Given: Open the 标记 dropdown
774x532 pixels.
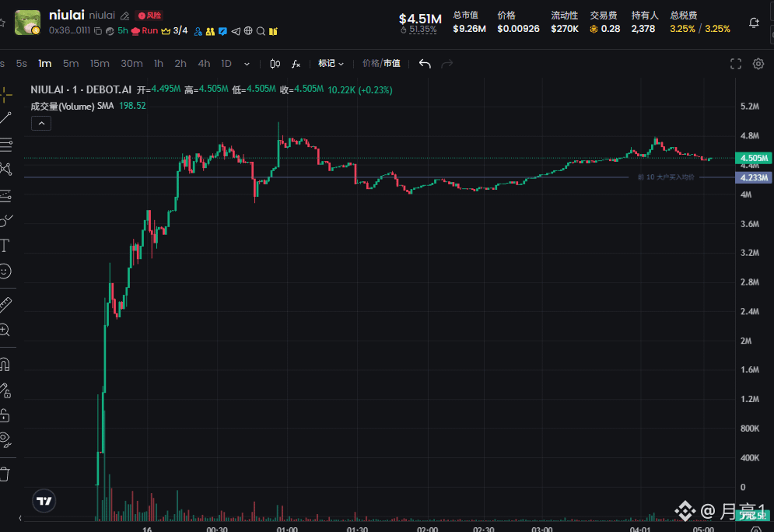Looking at the screenshot, I should click(x=331, y=63).
